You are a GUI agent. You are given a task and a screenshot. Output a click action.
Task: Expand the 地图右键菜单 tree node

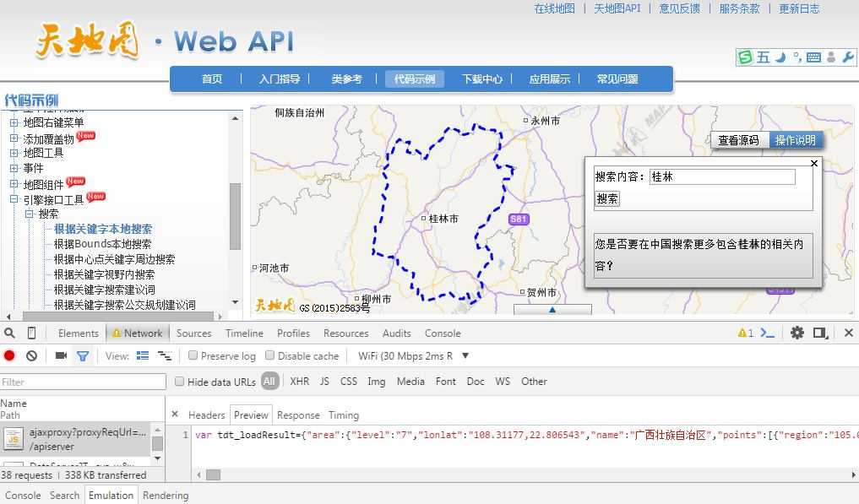pyautogui.click(x=14, y=122)
